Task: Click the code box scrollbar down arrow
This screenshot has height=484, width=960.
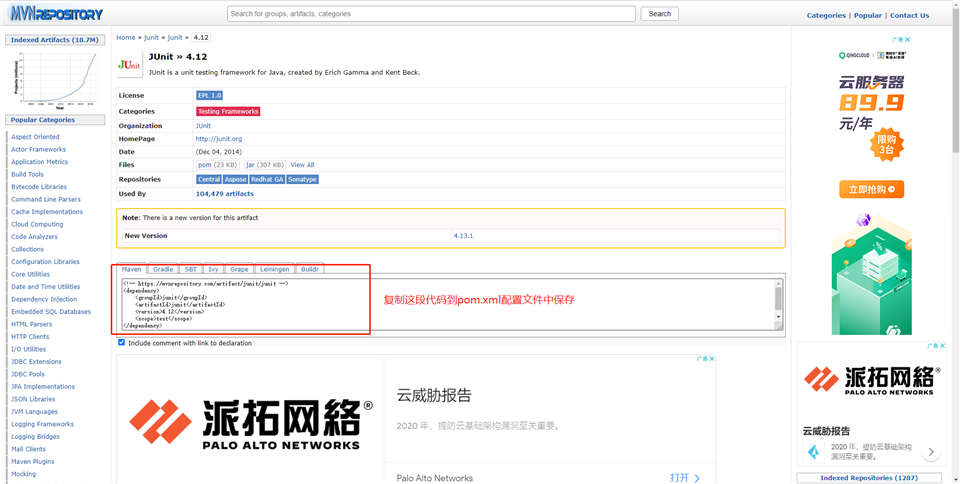Action: (779, 317)
